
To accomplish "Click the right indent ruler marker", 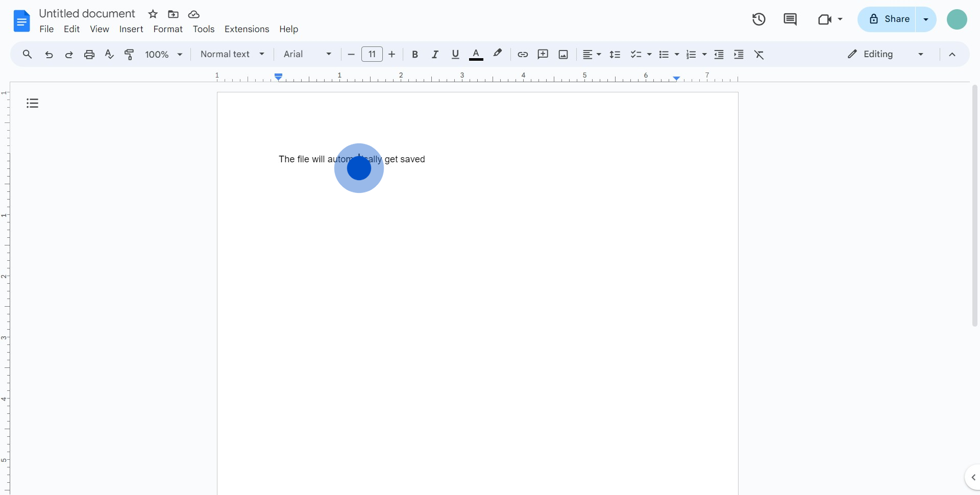I will 676,78.
